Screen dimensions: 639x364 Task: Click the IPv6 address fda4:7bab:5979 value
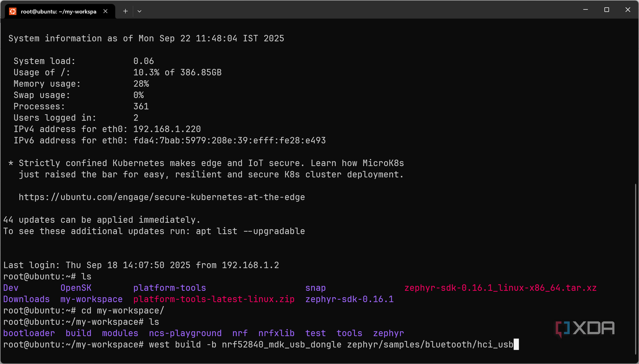point(230,141)
